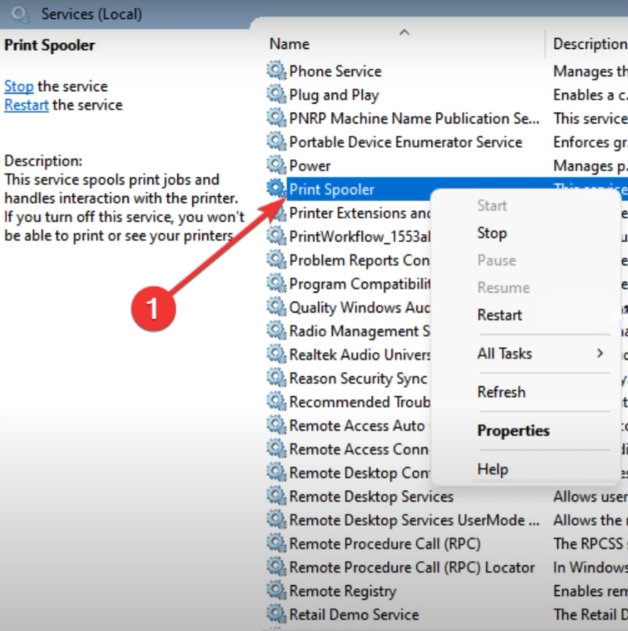Click the Quality Windows Audio gear icon
This screenshot has width=628, height=631.
coord(276,307)
